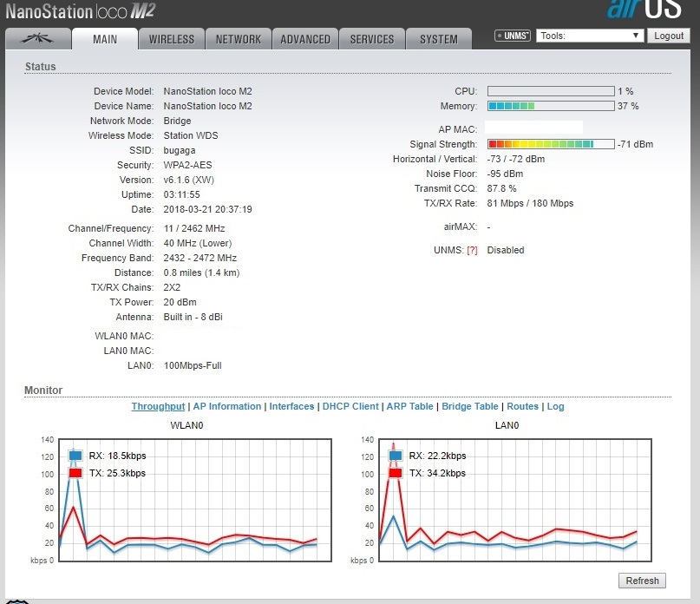The height and width of the screenshot is (604, 700).
Task: Click TX Power value 20 dBm
Action: (x=180, y=303)
